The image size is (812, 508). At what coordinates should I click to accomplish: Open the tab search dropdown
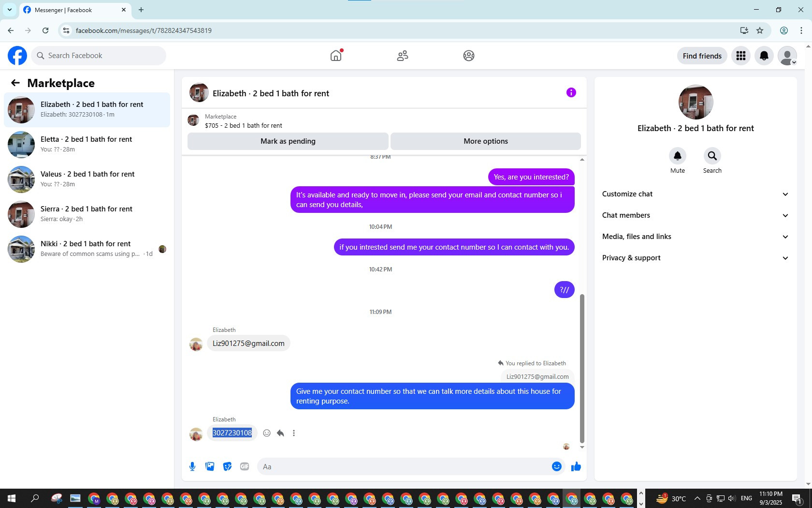(x=10, y=10)
